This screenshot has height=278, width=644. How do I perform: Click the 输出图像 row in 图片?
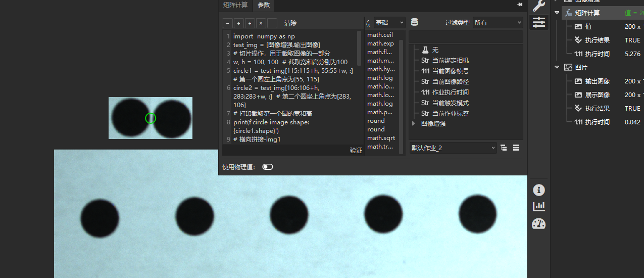coord(604,81)
